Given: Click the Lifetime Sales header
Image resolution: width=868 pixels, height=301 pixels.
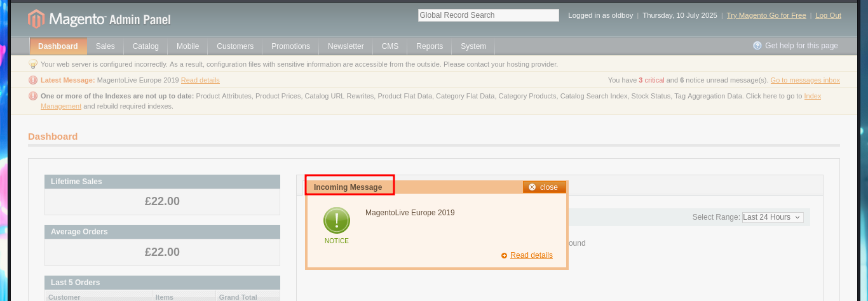Looking at the screenshot, I should pos(162,182).
